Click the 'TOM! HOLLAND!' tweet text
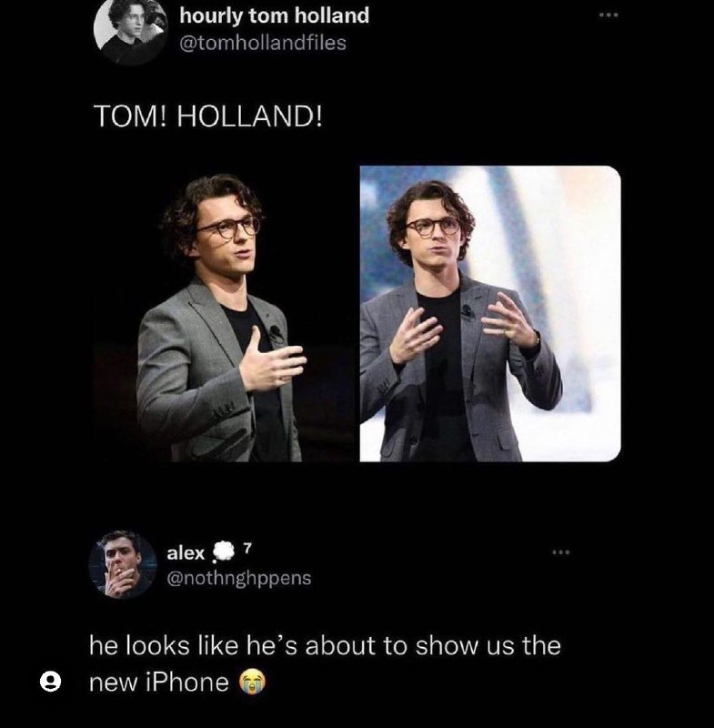The height and width of the screenshot is (728, 714). pos(208,120)
